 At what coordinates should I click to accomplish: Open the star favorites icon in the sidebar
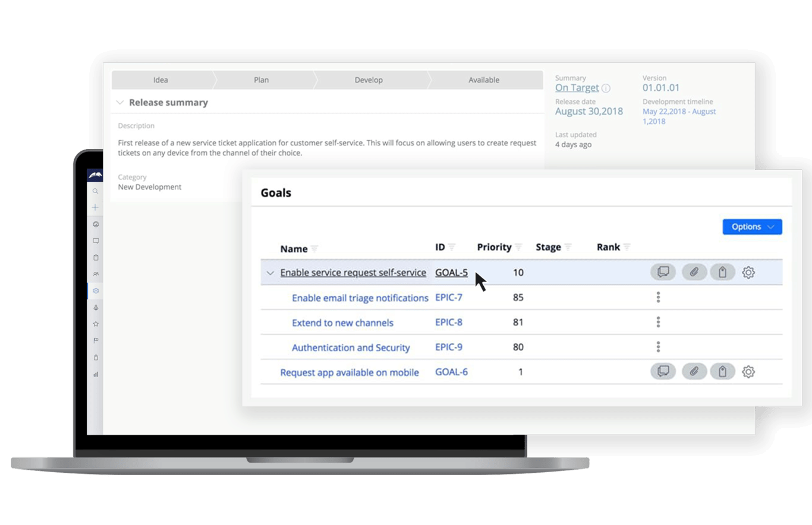coord(95,324)
